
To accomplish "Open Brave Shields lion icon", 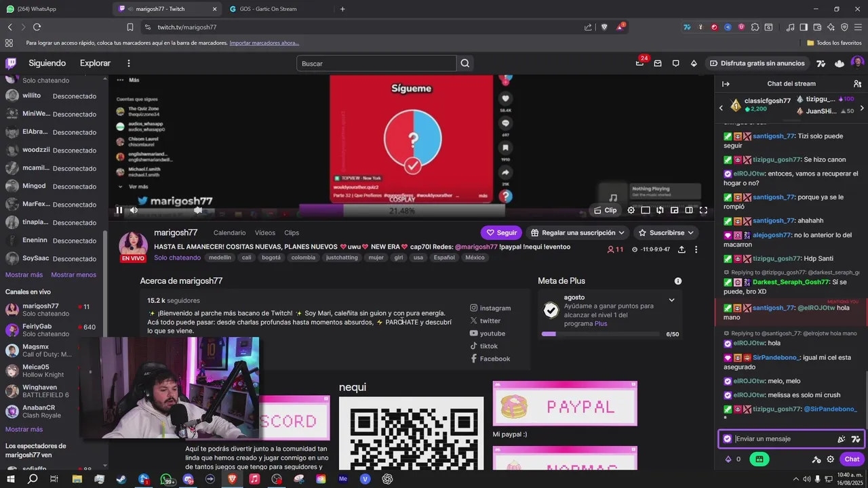I will coord(604,27).
